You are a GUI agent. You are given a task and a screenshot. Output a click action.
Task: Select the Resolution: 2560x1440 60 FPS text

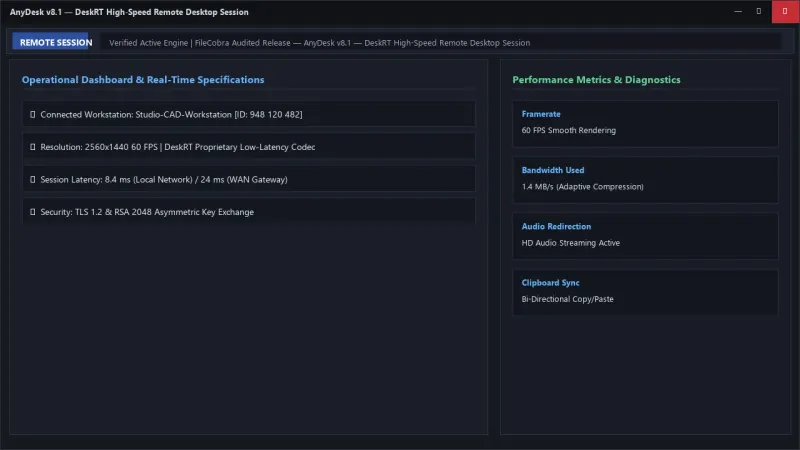178,147
